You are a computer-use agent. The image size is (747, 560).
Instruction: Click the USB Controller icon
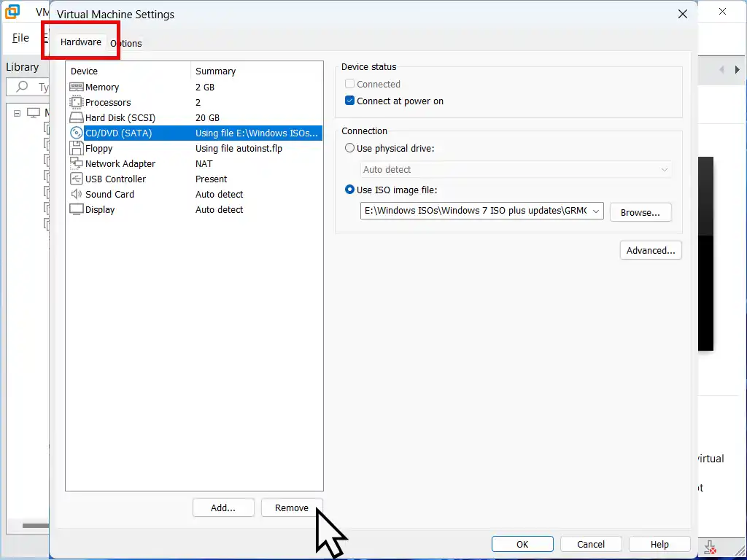pos(76,179)
